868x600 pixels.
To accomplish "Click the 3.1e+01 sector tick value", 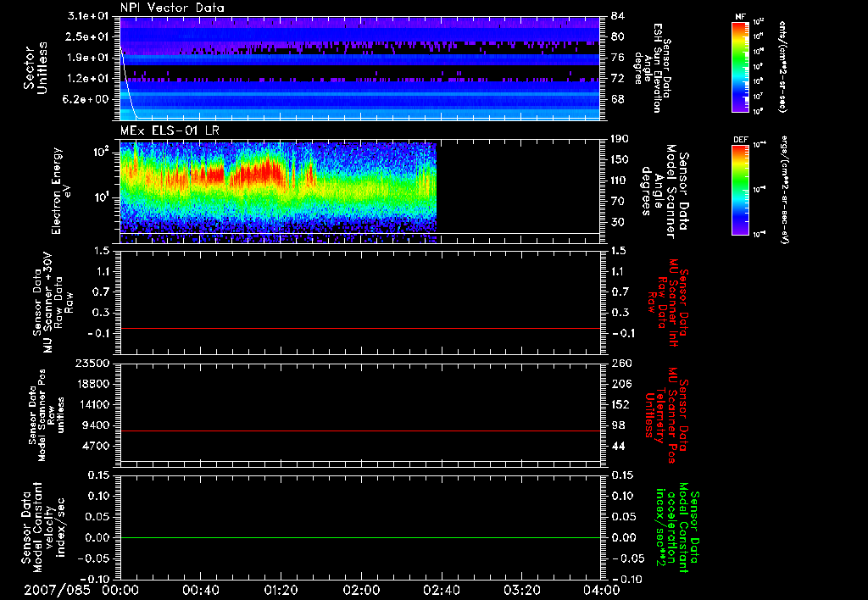I will (x=87, y=16).
